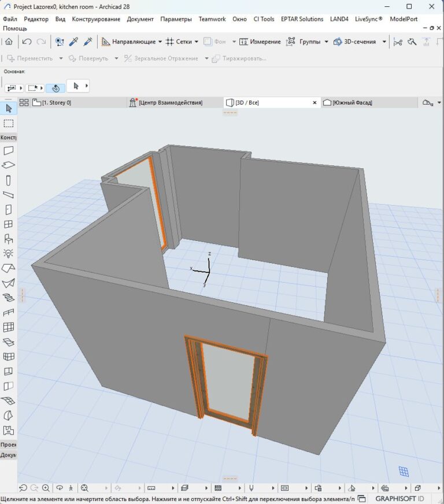444x504 pixels.
Task: Click the GRAPHISOFT ID button
Action: pos(399,499)
